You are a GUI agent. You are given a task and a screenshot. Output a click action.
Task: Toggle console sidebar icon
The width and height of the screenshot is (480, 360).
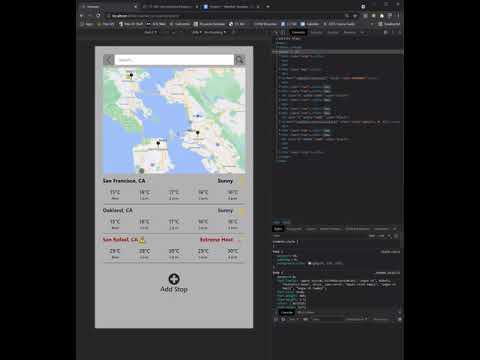[276, 319]
